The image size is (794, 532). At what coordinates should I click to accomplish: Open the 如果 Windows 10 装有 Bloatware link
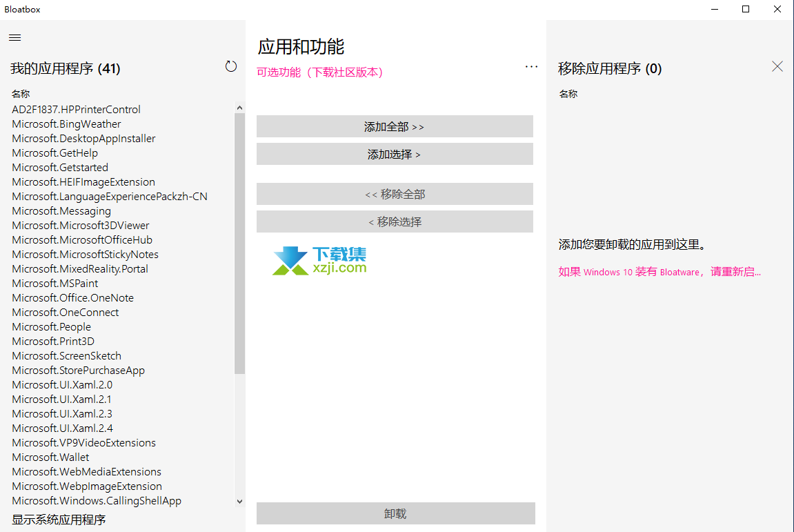click(x=659, y=272)
